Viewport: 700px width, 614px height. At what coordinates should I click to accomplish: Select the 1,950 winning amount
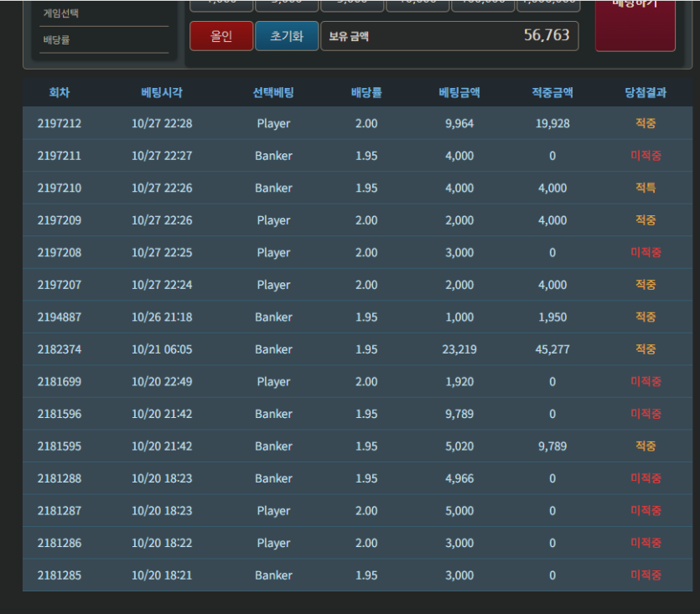pos(552,317)
